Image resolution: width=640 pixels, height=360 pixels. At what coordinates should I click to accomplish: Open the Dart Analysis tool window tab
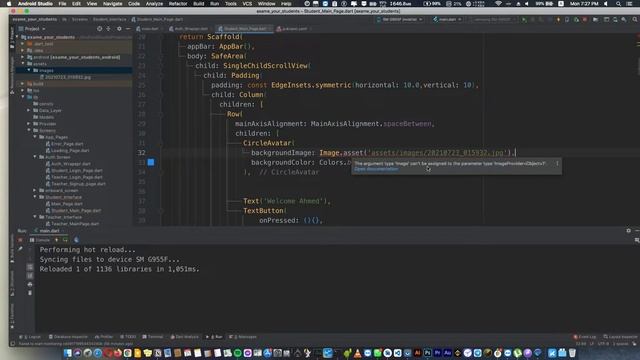tap(184, 337)
